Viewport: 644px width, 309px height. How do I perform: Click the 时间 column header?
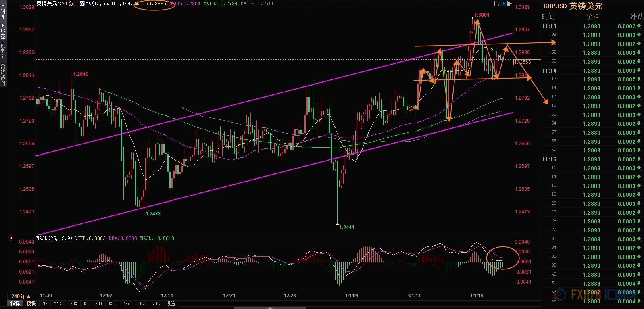click(548, 17)
